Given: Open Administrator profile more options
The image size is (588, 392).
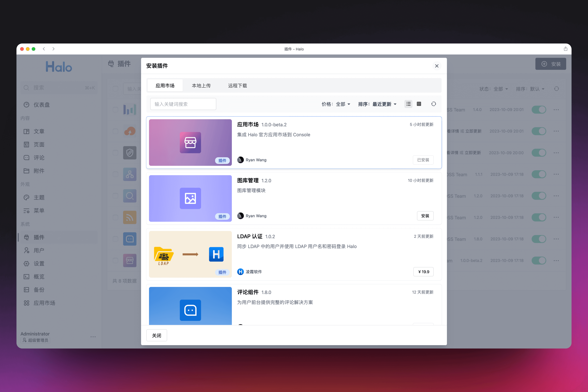Looking at the screenshot, I should 93,337.
